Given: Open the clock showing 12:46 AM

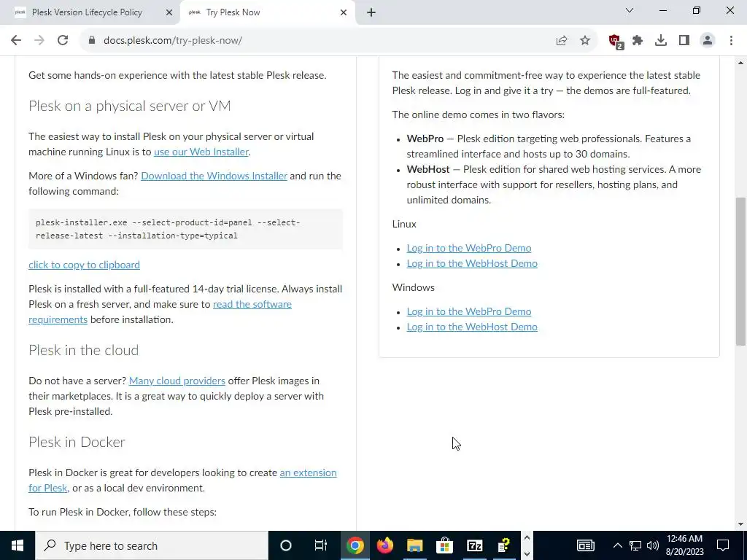Looking at the screenshot, I should [x=684, y=545].
